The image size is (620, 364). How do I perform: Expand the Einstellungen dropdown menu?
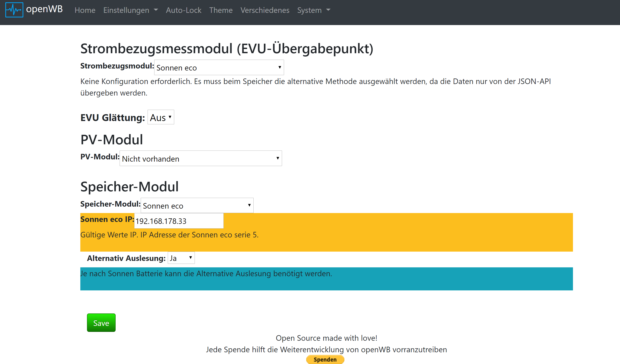pyautogui.click(x=126, y=10)
